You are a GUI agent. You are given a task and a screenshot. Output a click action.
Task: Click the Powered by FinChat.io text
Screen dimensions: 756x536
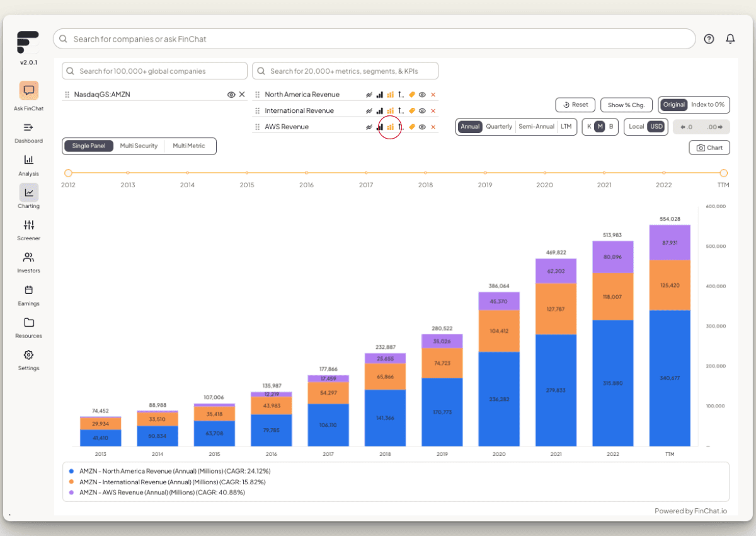pos(690,511)
